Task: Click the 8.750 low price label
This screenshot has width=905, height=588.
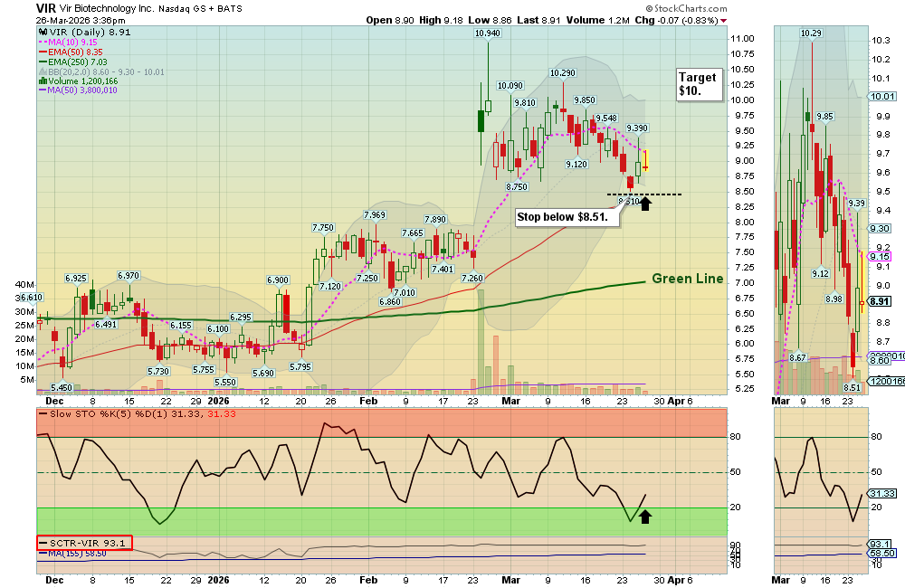Action: pos(517,187)
